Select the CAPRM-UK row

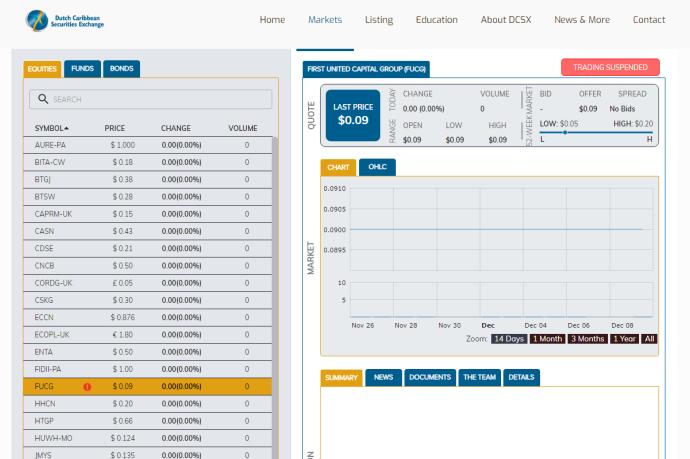pos(148,214)
